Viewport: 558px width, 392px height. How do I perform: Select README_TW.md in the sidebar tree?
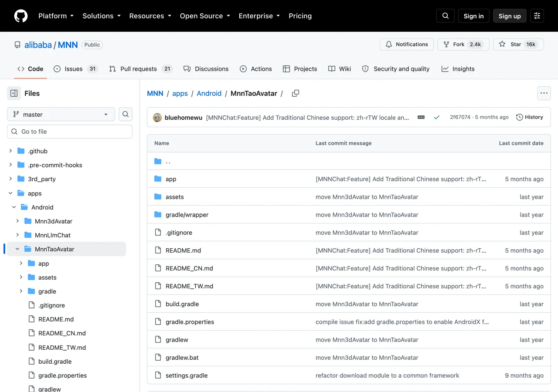(x=62, y=348)
